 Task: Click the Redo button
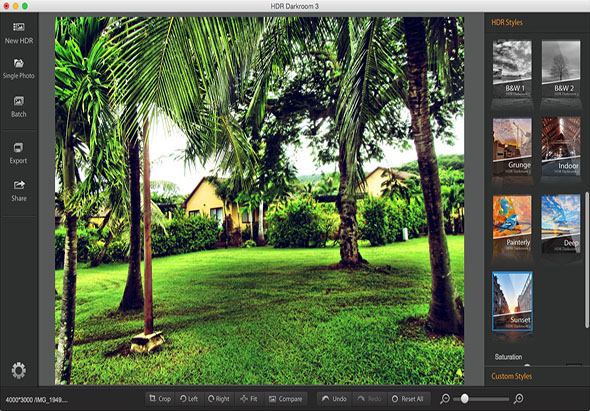[370, 399]
